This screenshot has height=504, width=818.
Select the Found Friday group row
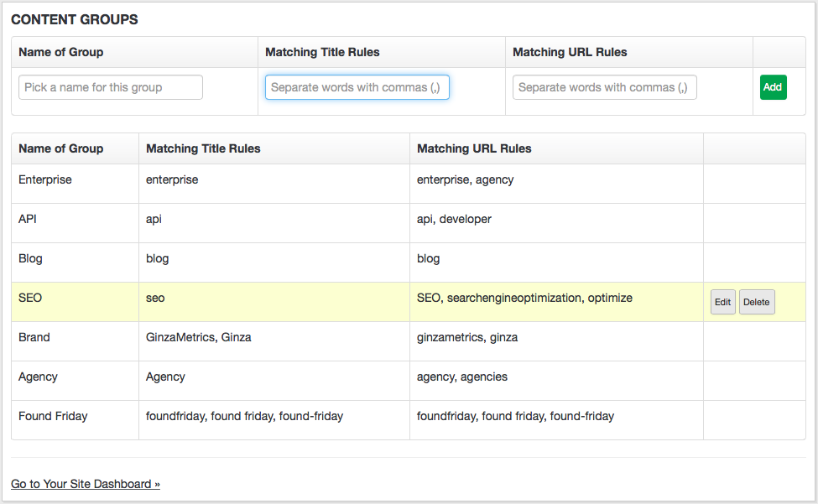(53, 416)
